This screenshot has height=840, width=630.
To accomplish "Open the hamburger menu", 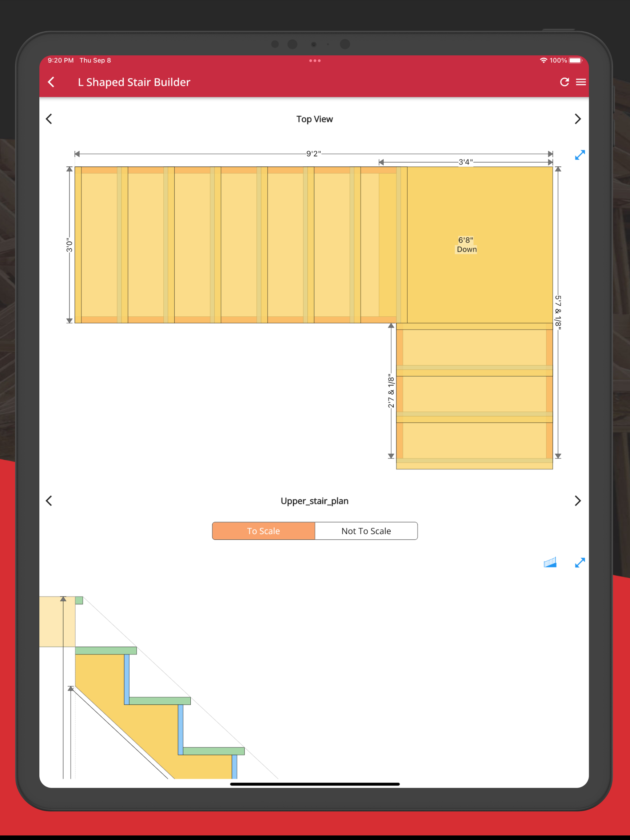I will 580,82.
